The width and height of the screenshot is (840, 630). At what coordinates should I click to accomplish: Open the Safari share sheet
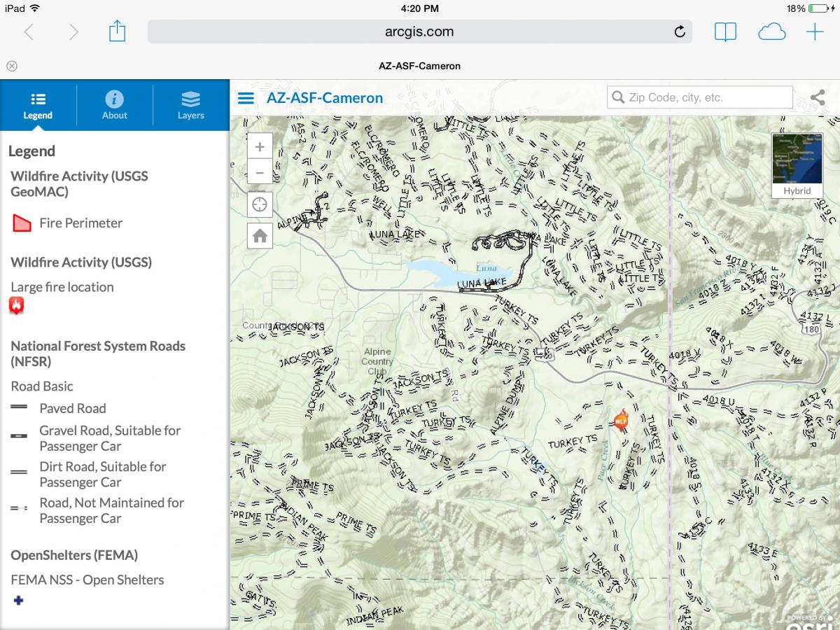point(117,31)
